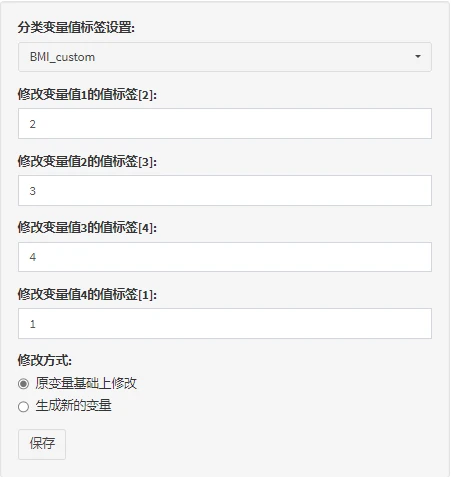Click the 分类变量值标签设置 heading label
Image resolution: width=451 pixels, height=477 pixels.
coord(76,27)
